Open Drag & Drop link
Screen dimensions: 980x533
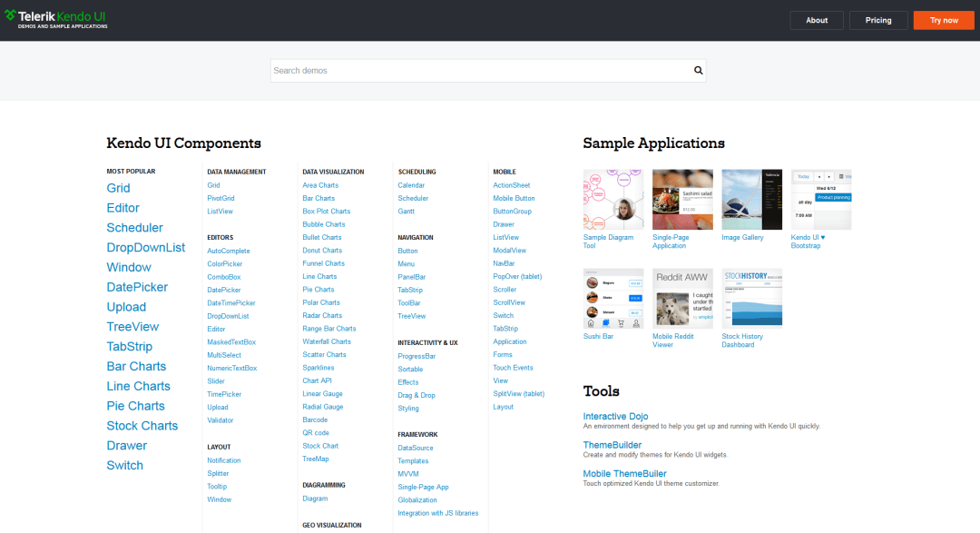(416, 395)
